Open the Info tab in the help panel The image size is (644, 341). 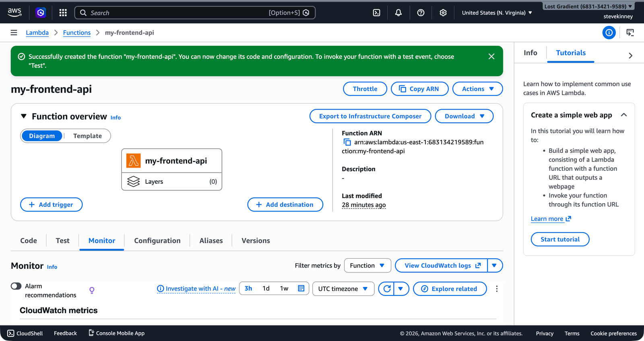[530, 53]
